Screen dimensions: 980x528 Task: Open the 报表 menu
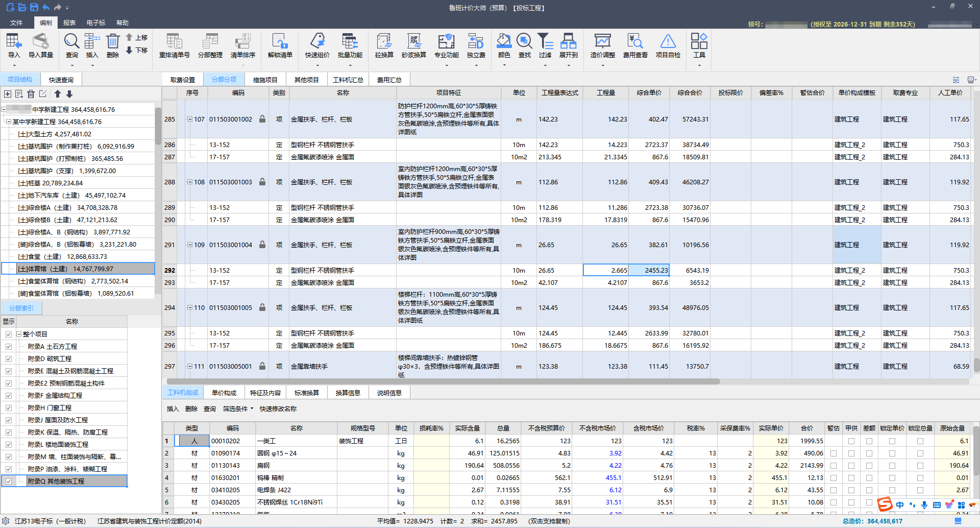click(69, 23)
